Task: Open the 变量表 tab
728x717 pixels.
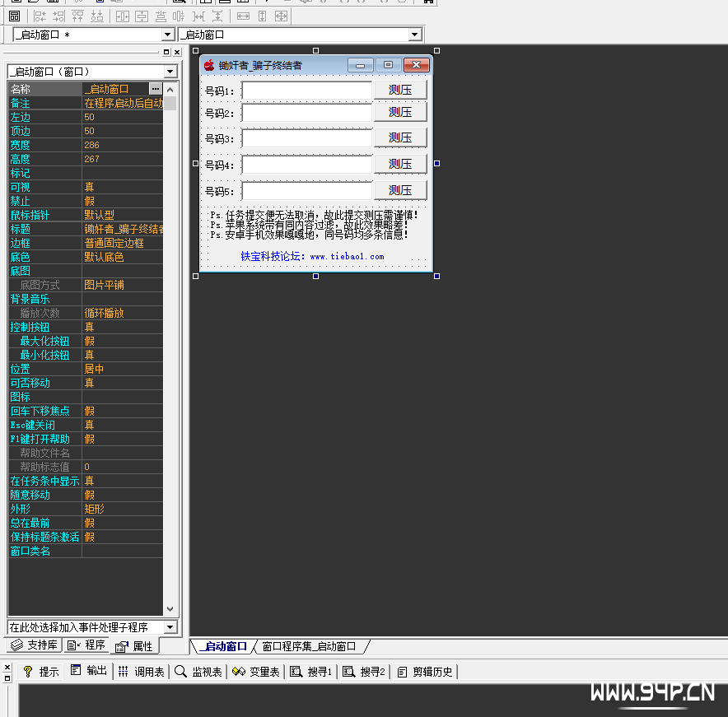Action: 256,672
